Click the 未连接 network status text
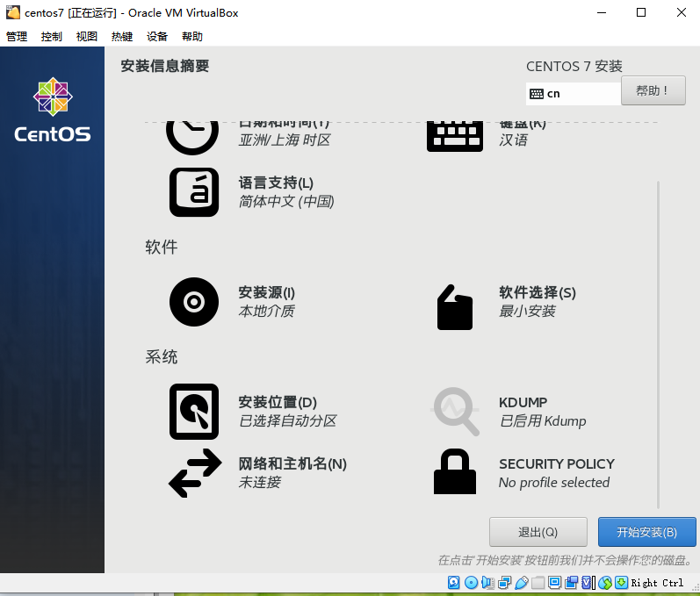This screenshot has height=596, width=700. pos(260,482)
